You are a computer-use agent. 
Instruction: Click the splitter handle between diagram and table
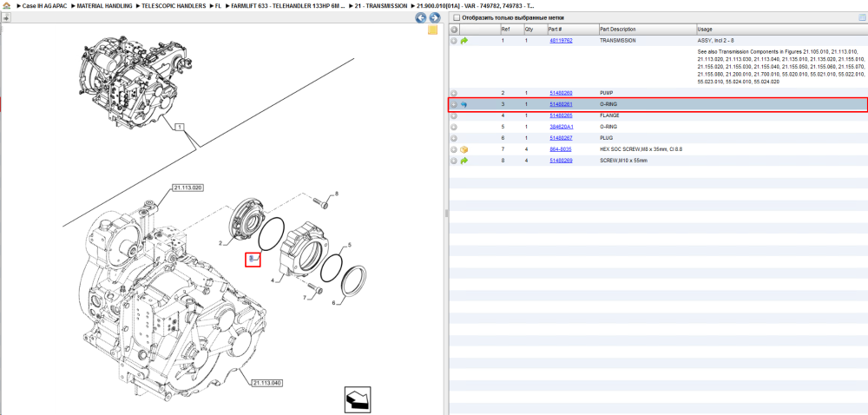pyautogui.click(x=445, y=214)
